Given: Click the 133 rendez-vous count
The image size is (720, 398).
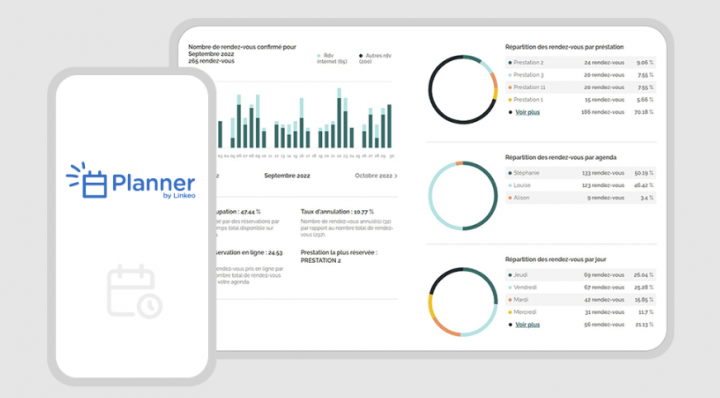Looking at the screenshot, I should (x=603, y=173).
